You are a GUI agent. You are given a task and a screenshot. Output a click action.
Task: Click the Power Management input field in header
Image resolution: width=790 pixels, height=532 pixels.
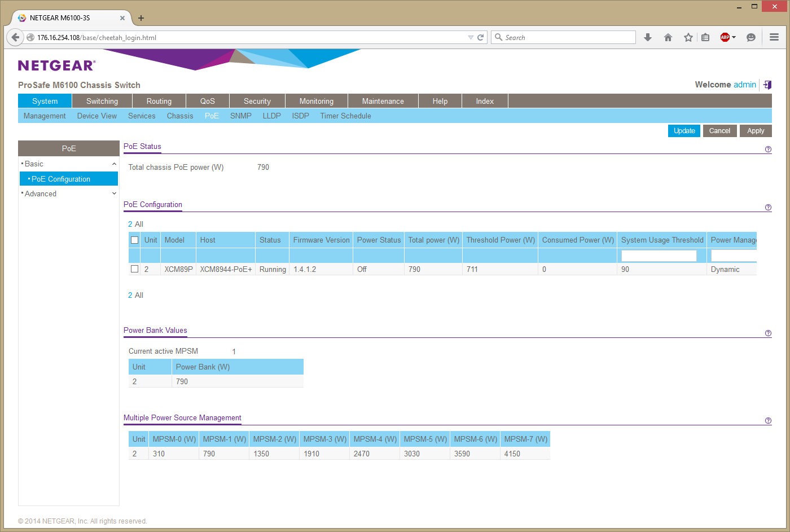(734, 256)
